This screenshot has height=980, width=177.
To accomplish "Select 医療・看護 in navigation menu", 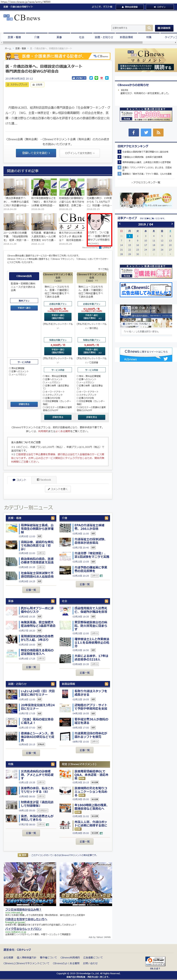I will [15, 37].
